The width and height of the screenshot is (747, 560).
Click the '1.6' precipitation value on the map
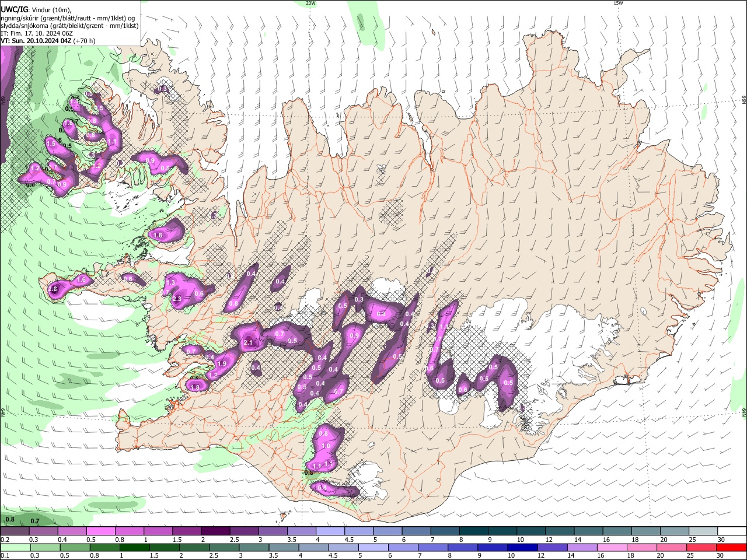(x=81, y=280)
